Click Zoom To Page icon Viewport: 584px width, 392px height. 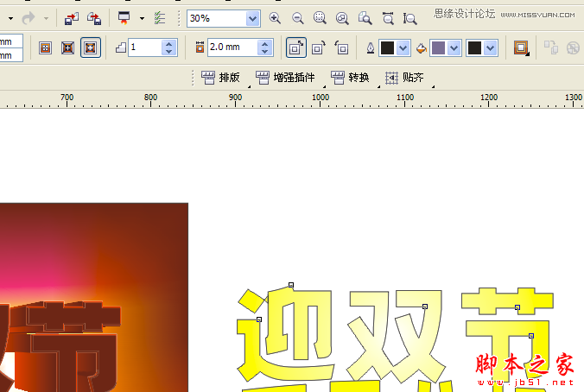pos(365,18)
